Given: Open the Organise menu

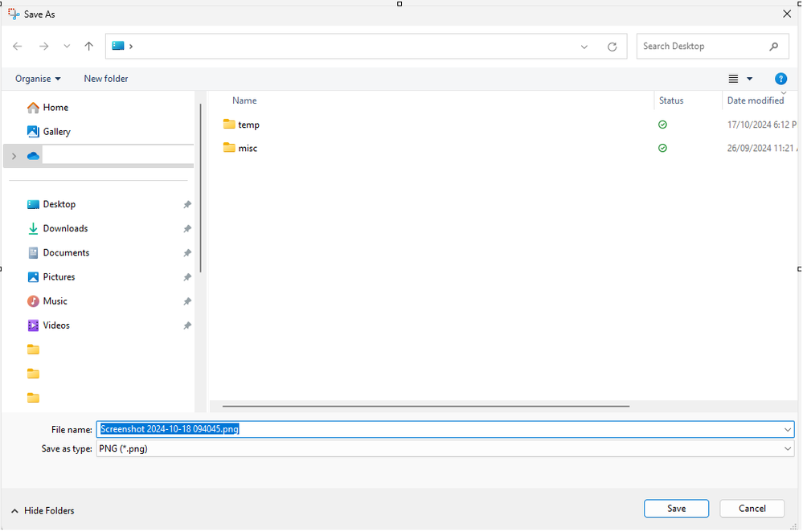Looking at the screenshot, I should (38, 78).
